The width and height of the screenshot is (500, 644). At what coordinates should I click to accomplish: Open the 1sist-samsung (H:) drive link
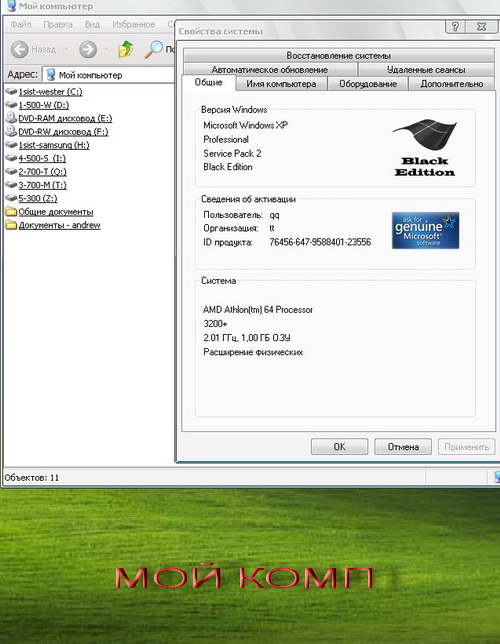tap(54, 145)
